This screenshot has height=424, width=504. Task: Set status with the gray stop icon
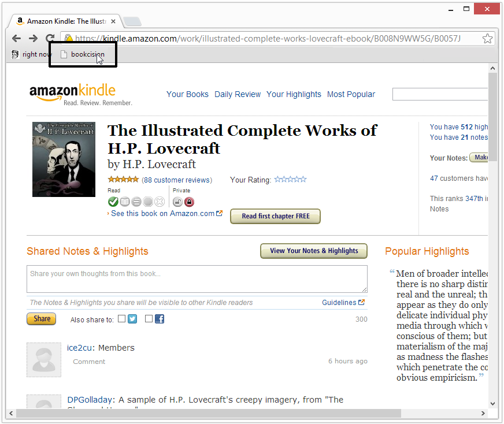148,202
